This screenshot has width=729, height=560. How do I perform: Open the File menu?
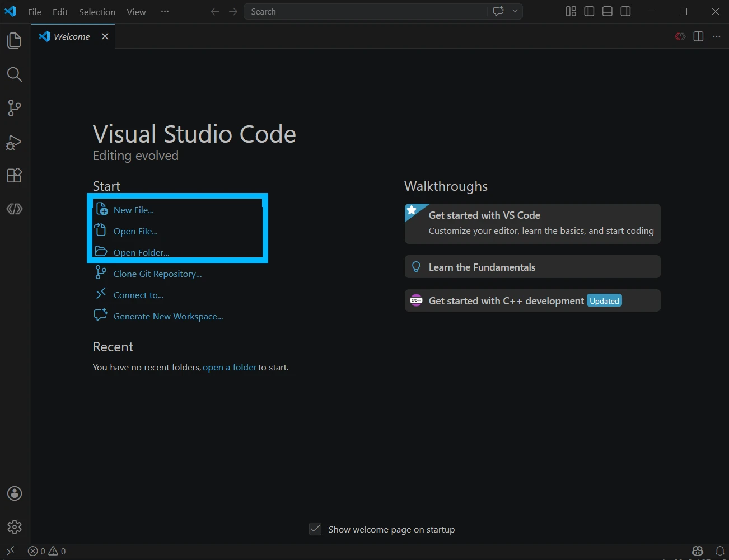coord(35,12)
